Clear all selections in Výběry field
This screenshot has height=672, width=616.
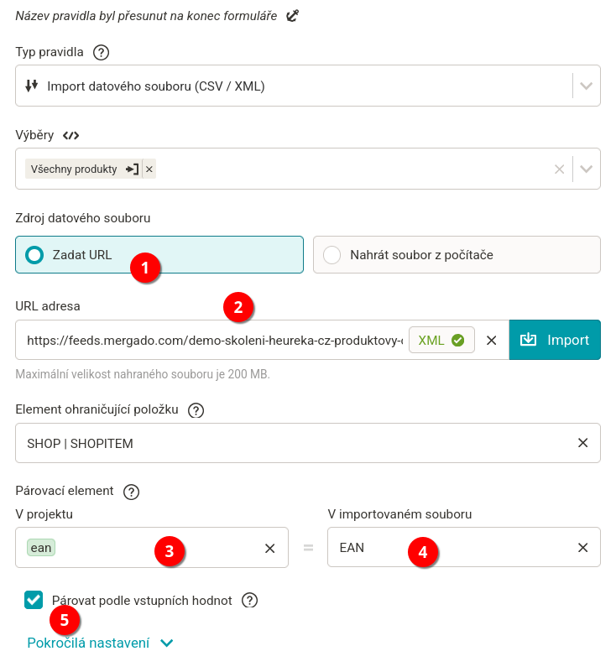pyautogui.click(x=559, y=169)
